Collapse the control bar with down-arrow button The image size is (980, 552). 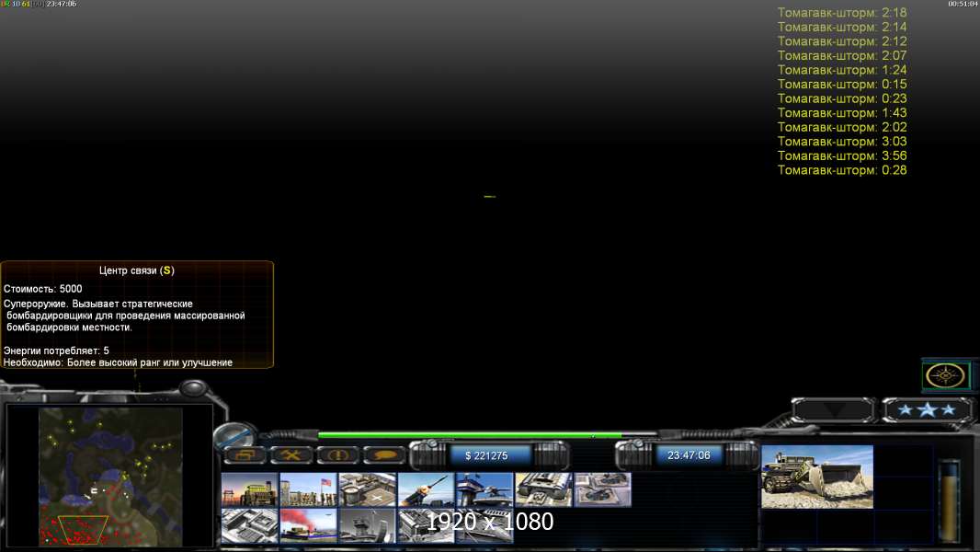(833, 410)
